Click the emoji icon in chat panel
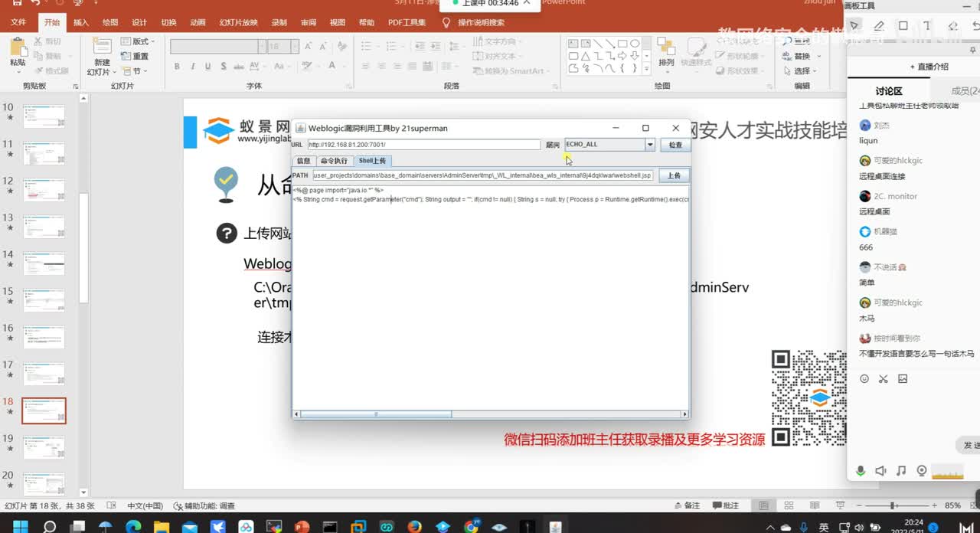The width and height of the screenshot is (980, 533). click(864, 378)
